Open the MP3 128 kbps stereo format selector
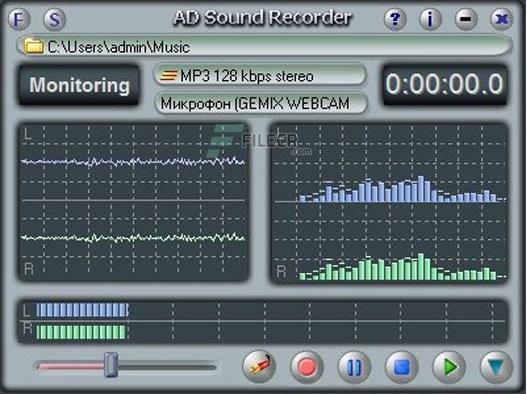This screenshot has width=527, height=394. coord(260,76)
